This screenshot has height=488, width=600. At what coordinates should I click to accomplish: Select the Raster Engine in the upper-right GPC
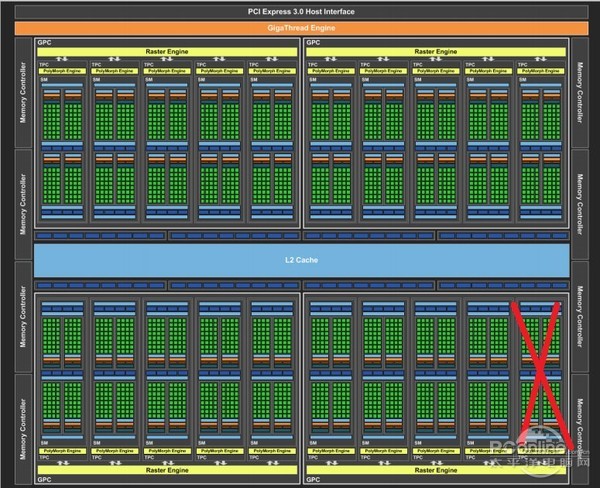tap(435, 50)
